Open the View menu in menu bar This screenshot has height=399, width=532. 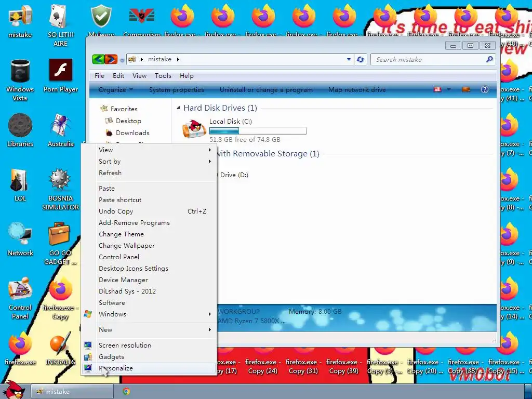pos(139,76)
